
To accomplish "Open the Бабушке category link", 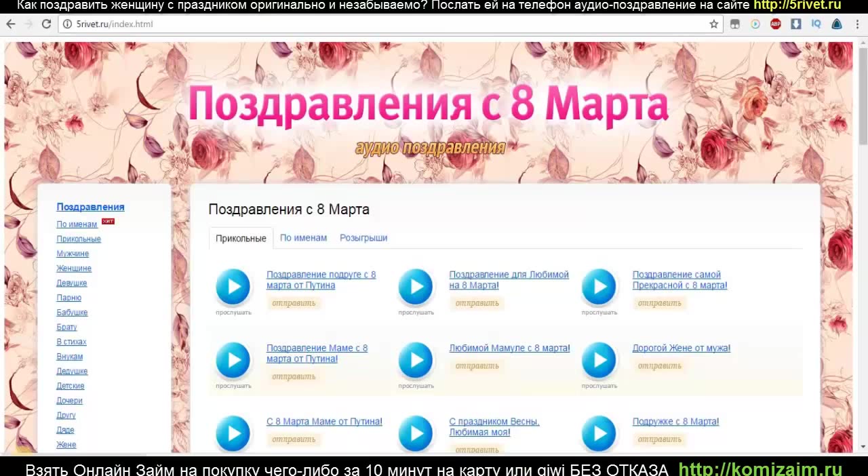I will (x=71, y=312).
